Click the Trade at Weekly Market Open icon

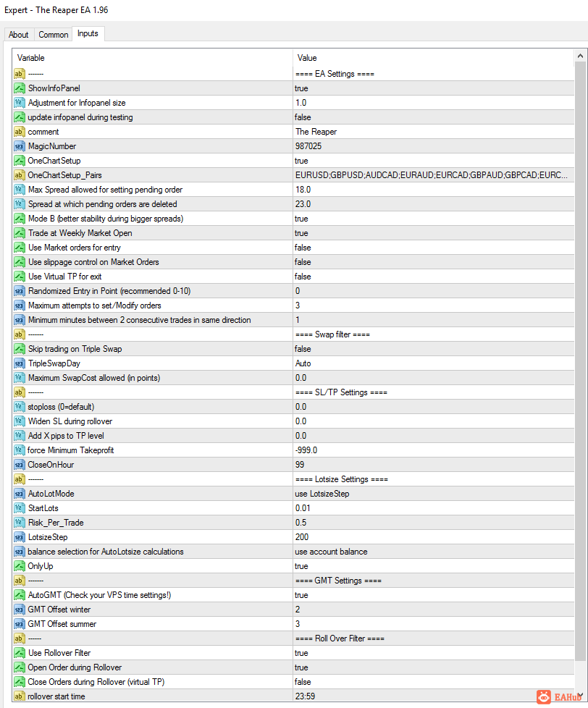click(19, 233)
